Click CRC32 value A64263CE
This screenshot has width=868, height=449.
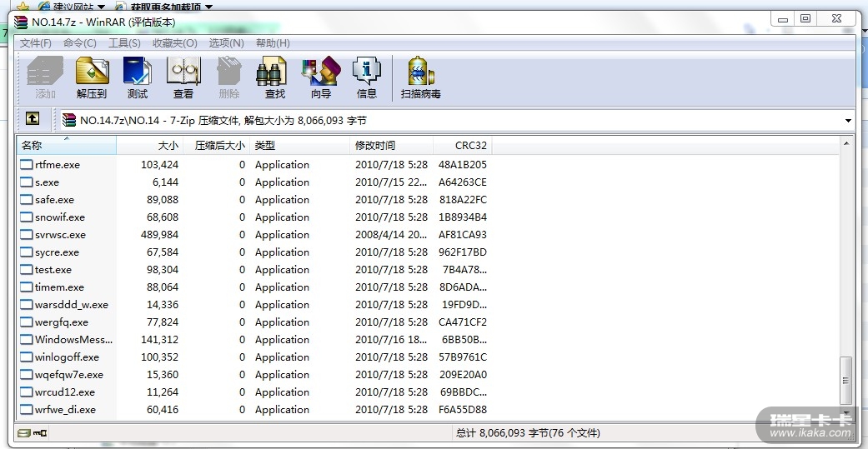pos(462,182)
